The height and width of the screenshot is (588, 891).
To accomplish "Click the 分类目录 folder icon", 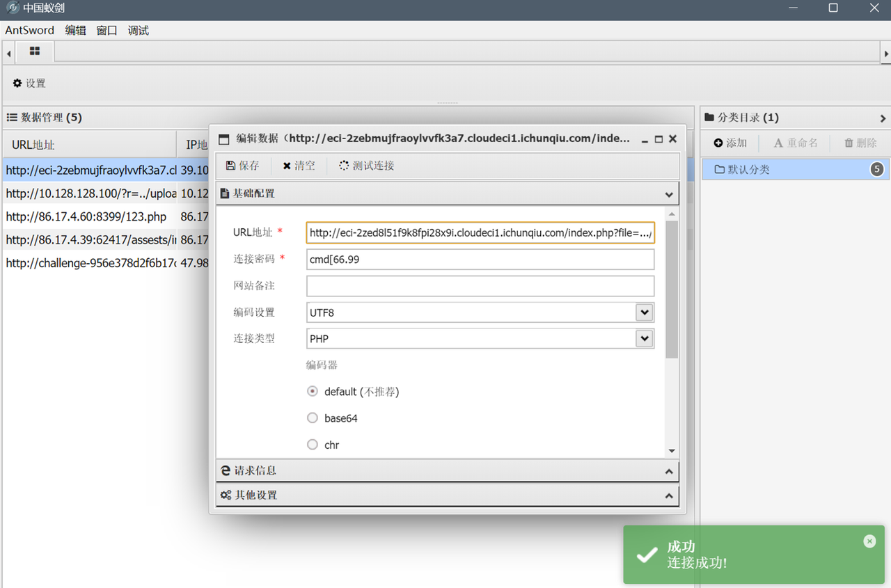I will [710, 118].
